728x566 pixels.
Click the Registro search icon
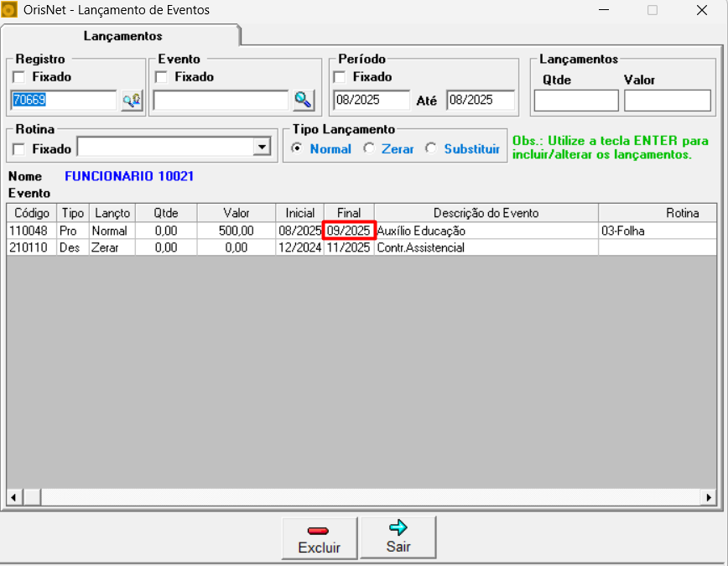point(132,101)
